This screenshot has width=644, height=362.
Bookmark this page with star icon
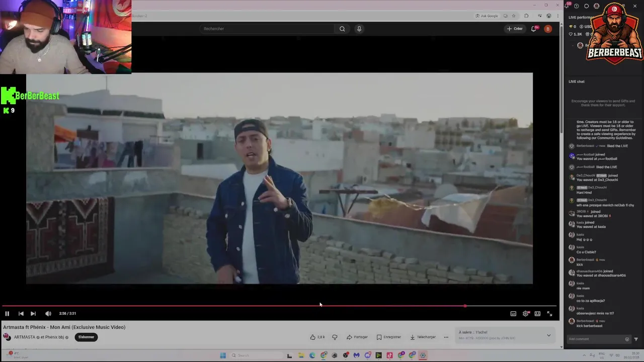click(514, 16)
